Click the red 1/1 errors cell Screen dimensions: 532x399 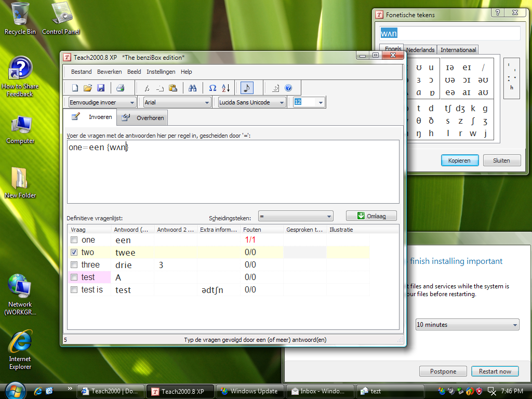262,240
